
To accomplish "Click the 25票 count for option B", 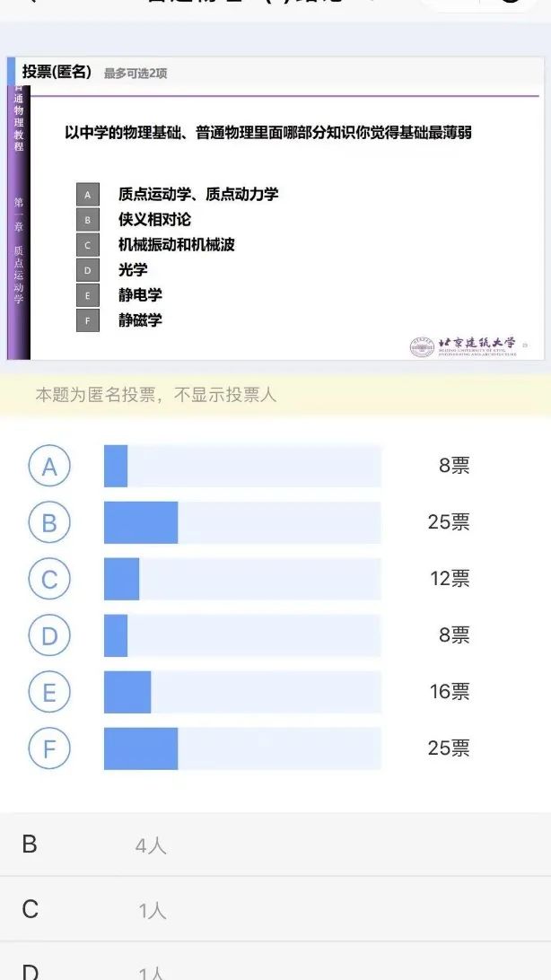I will [x=449, y=522].
